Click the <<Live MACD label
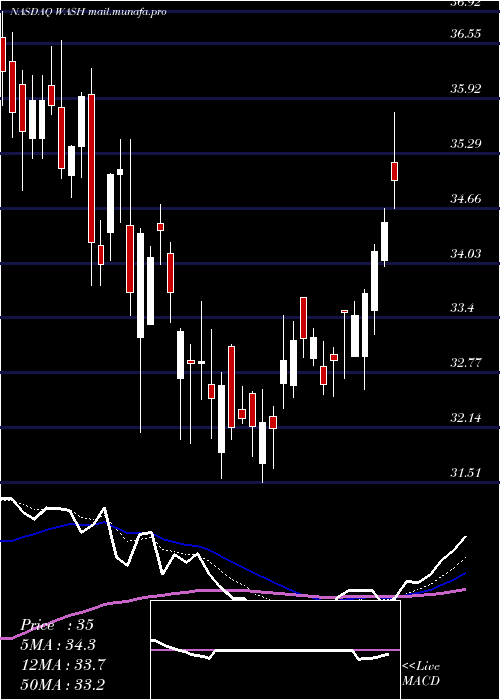Viewport: 500px width, 700px height. pyautogui.click(x=421, y=673)
